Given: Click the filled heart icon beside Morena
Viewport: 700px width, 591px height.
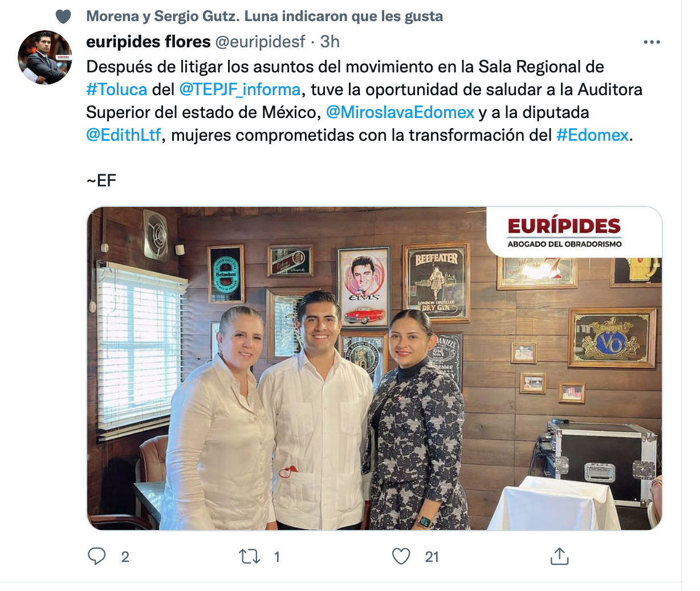Looking at the screenshot, I should [x=63, y=17].
